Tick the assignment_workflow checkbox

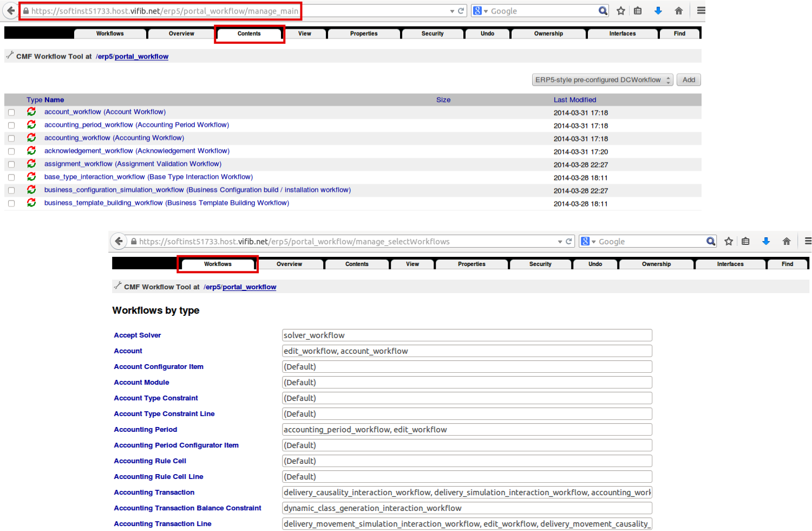(x=11, y=165)
